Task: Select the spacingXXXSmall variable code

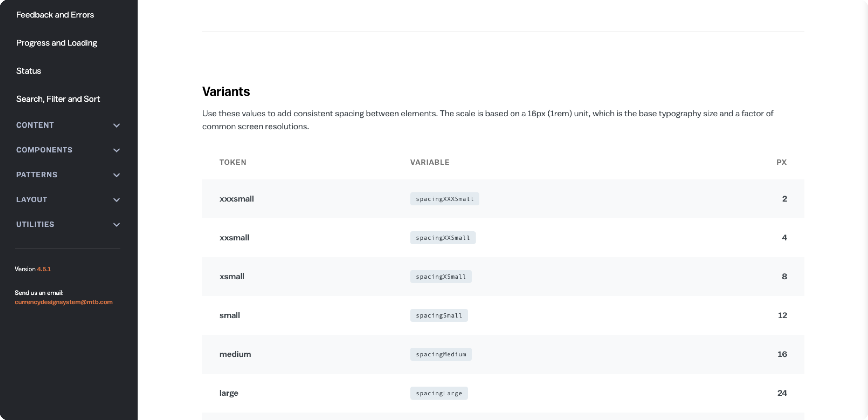Action: coord(444,199)
